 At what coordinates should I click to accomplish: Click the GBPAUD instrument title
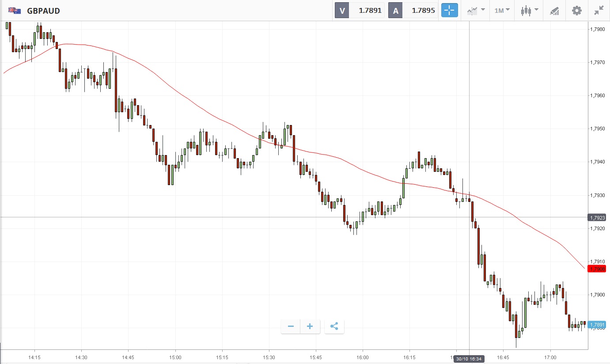click(43, 11)
